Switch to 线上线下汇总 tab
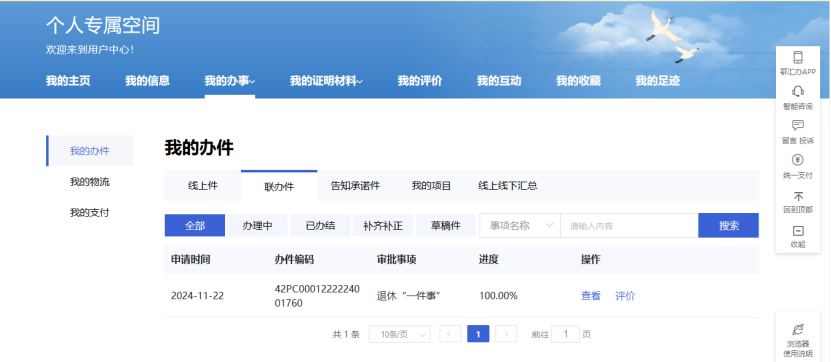Image resolution: width=831 pixels, height=362 pixels. 508,186
